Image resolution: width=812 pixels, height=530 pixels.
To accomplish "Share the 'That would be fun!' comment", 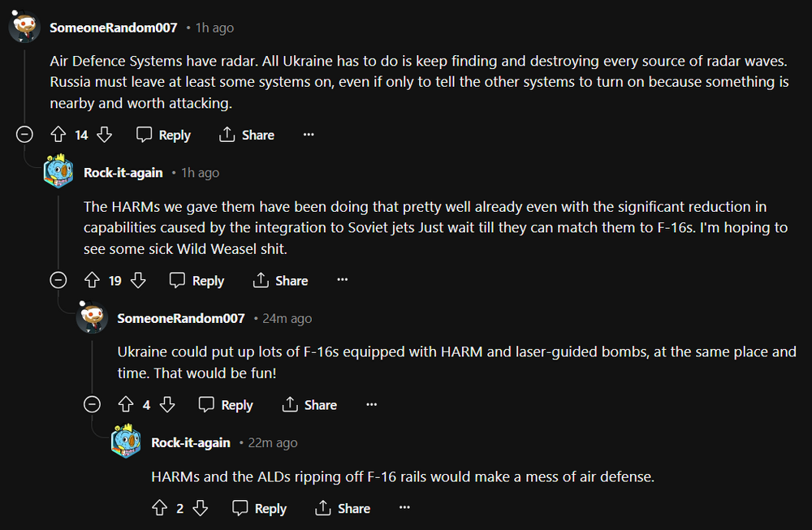I will click(309, 405).
